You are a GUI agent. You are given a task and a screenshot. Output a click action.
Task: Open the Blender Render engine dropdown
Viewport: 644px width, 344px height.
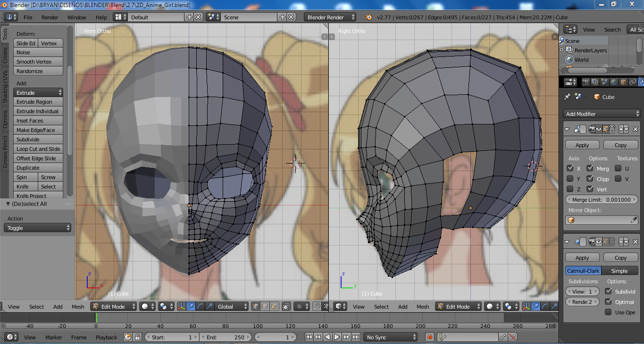(x=330, y=17)
